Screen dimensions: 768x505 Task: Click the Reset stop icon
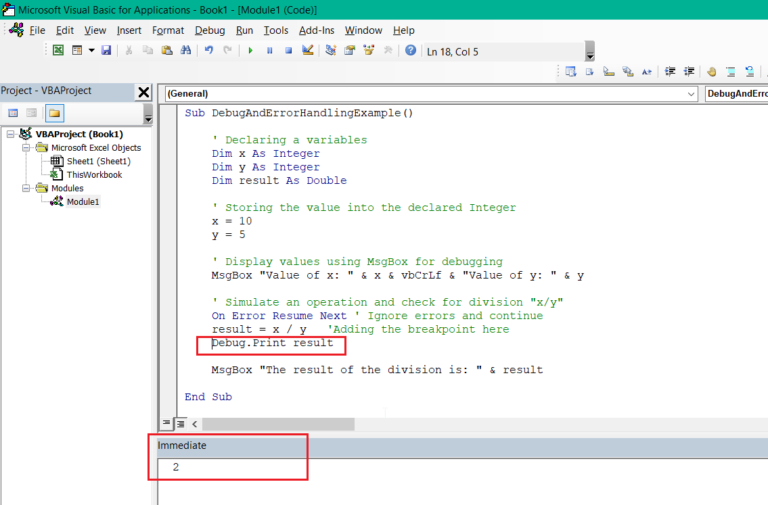[x=290, y=50]
